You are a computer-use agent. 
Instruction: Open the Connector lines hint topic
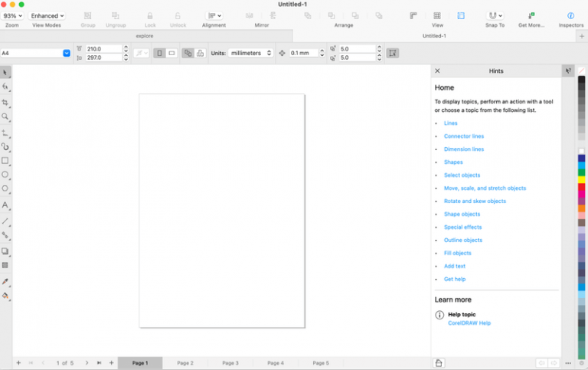(x=464, y=136)
